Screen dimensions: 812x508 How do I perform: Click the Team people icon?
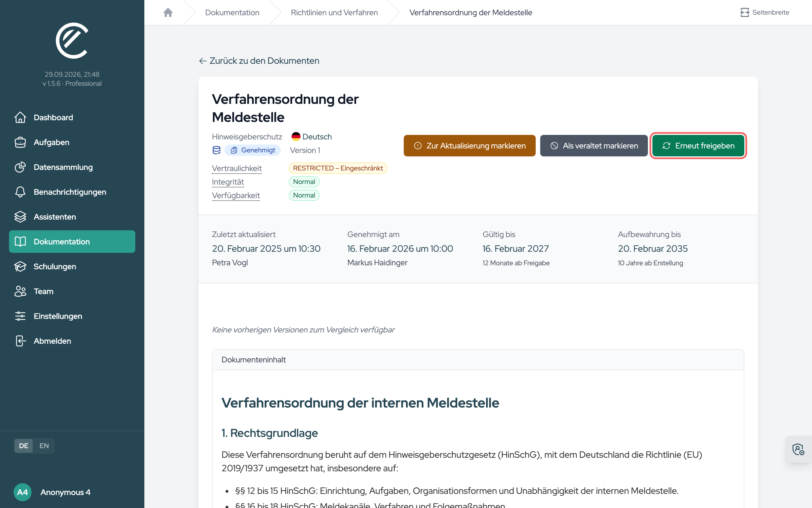[x=20, y=291]
